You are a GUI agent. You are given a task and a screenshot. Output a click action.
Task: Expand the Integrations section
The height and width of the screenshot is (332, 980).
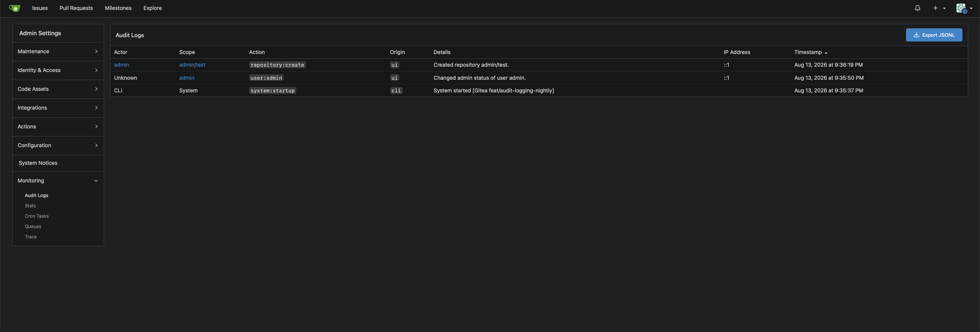click(x=58, y=108)
